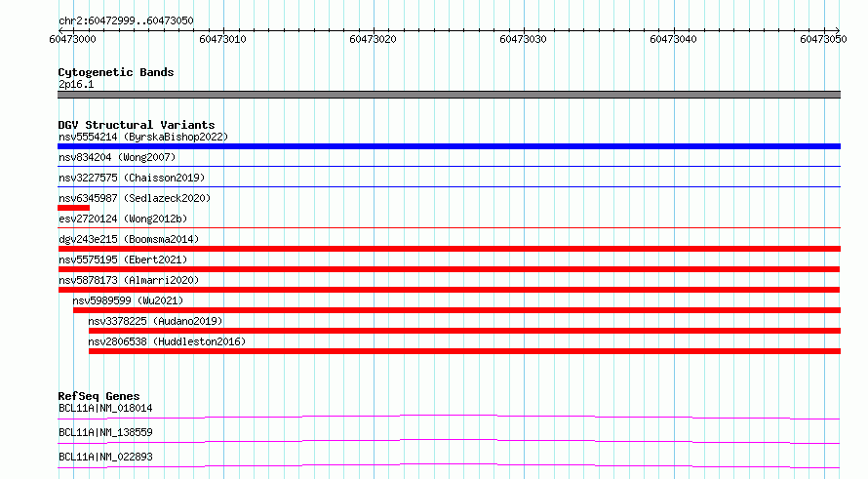Screen dimensions: 868x479
Task: Open gene BCL11A|NM_018014 label
Action: click(x=105, y=408)
